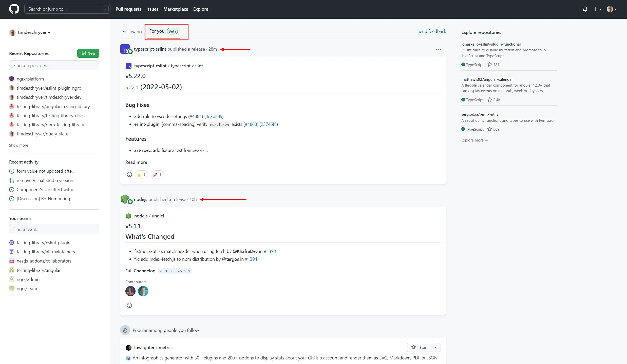Click Explore more arrow link
This screenshot has width=627, height=364.
(474, 140)
